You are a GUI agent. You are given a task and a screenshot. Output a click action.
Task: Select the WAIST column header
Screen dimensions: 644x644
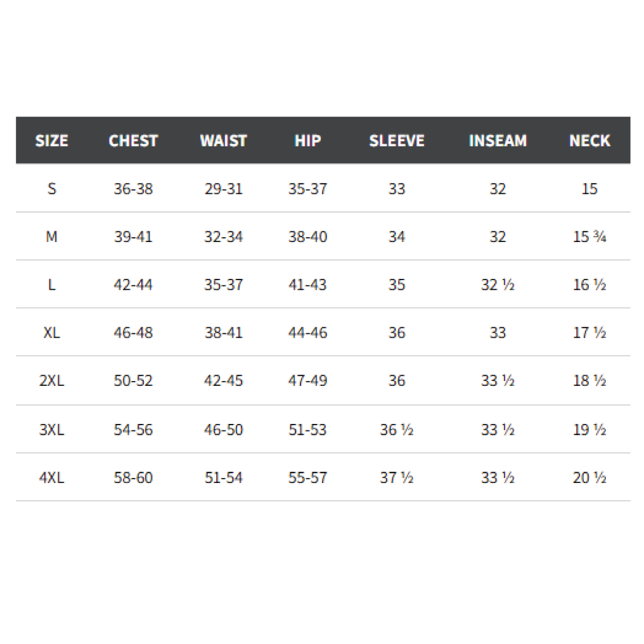click(223, 141)
